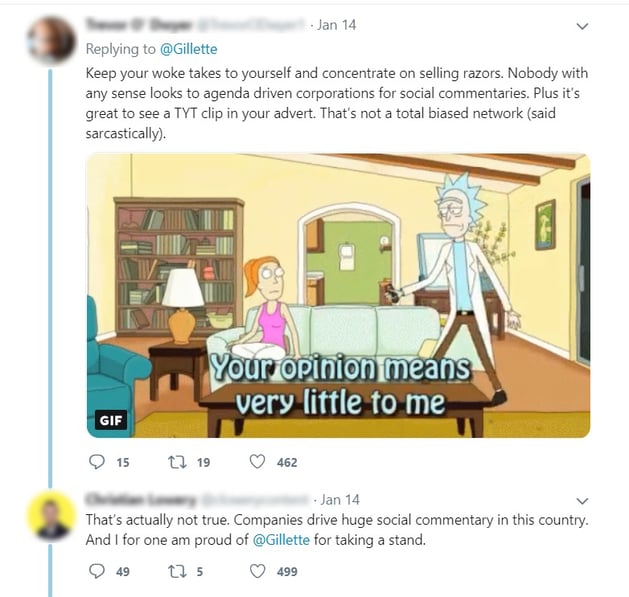Viewport: 629px width, 597px height.
Task: Open @Gillette link in 'Replying to' line
Action: (x=189, y=49)
